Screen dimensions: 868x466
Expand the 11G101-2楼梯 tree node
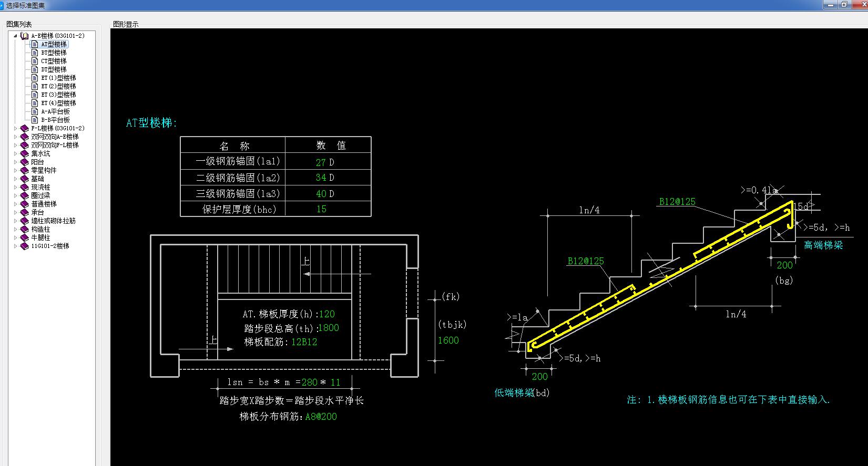click(15, 246)
